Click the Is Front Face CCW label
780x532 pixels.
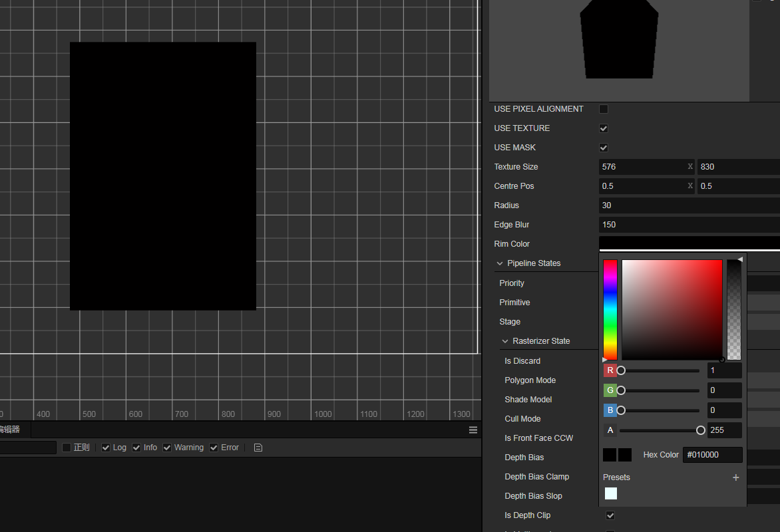(x=538, y=438)
